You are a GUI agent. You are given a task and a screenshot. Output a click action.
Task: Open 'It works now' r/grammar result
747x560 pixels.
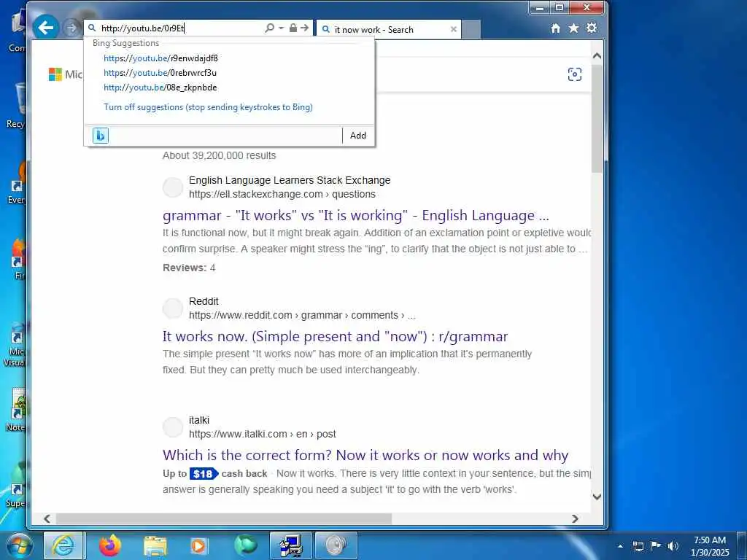pos(335,337)
